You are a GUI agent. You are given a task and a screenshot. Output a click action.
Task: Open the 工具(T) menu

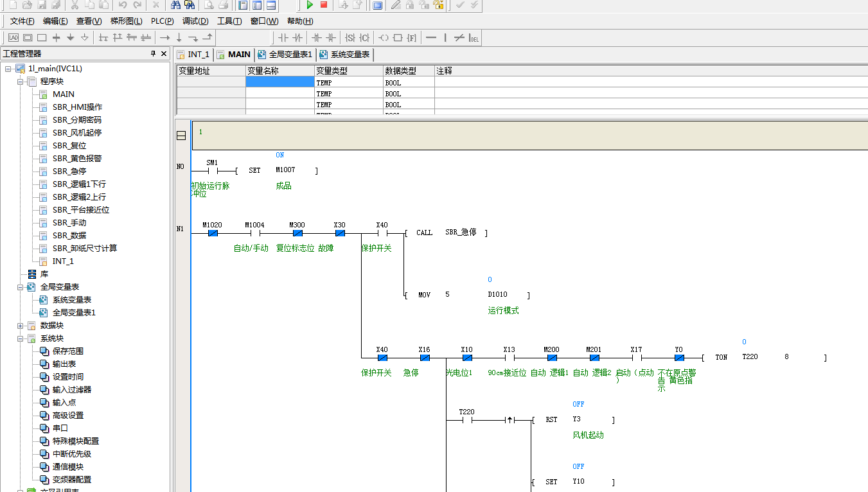point(229,21)
